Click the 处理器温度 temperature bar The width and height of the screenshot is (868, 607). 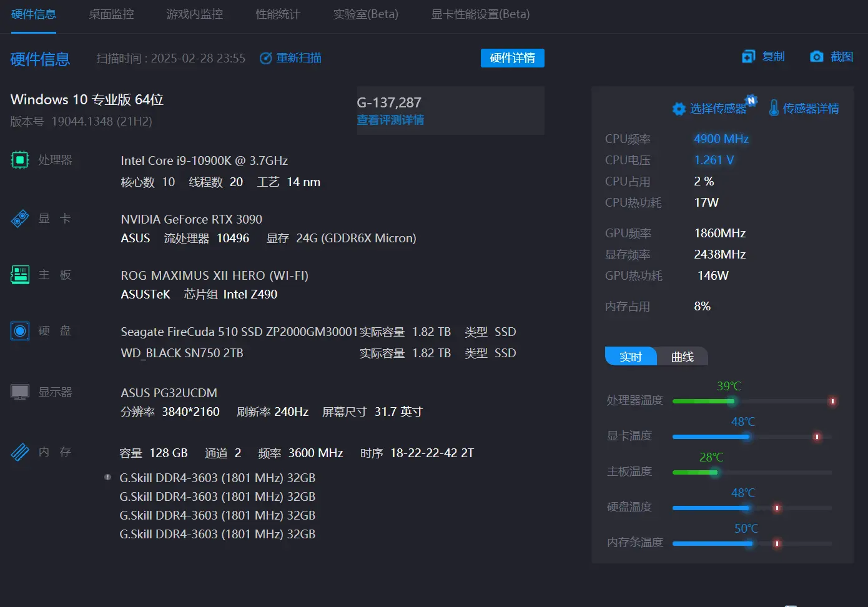[752, 401]
